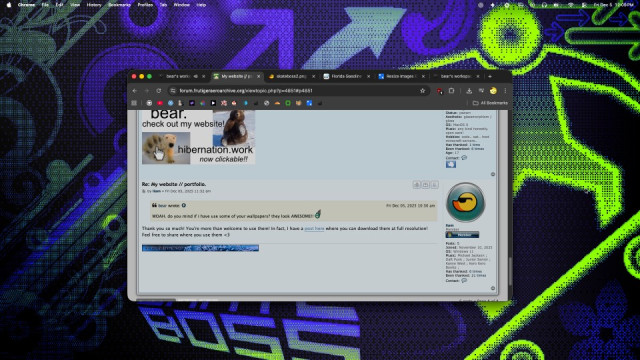Image resolution: width=640 pixels, height=360 pixels.
Task: Switch to the last bear's workspace tab
Action: 456,76
